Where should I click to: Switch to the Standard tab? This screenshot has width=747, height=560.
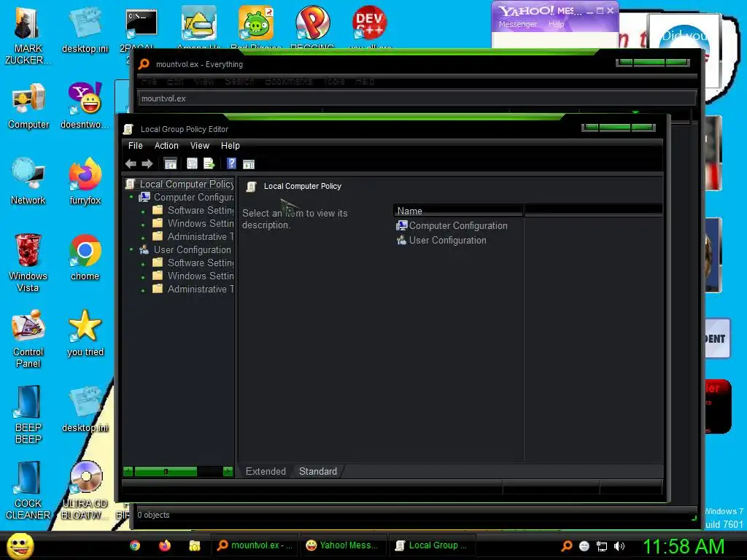click(318, 472)
